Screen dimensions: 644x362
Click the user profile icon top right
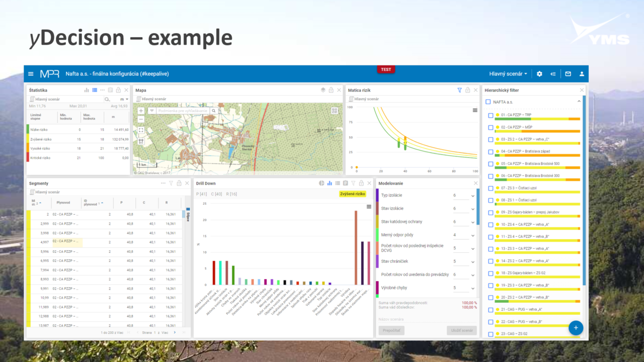582,73
